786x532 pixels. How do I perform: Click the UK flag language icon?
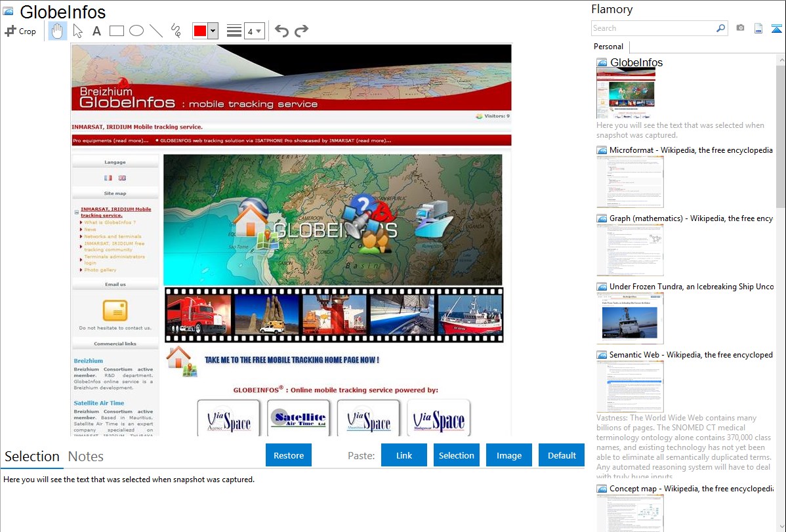[122, 178]
